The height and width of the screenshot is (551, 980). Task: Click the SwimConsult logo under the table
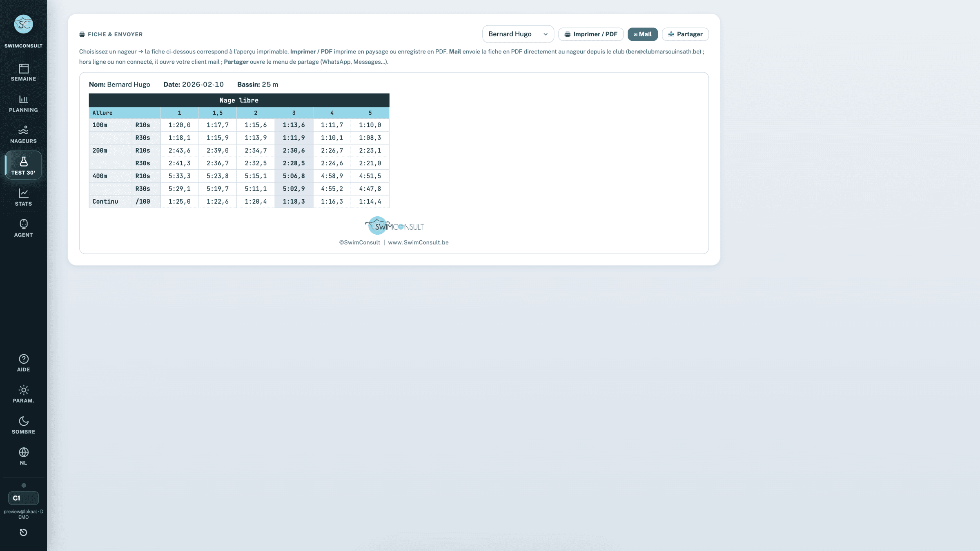pyautogui.click(x=394, y=225)
